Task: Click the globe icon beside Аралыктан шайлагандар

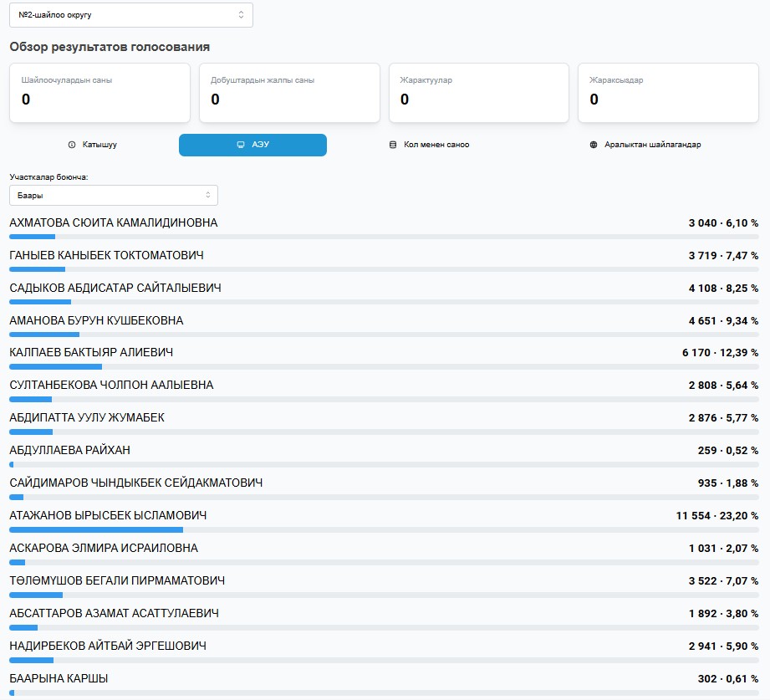Action: point(594,145)
